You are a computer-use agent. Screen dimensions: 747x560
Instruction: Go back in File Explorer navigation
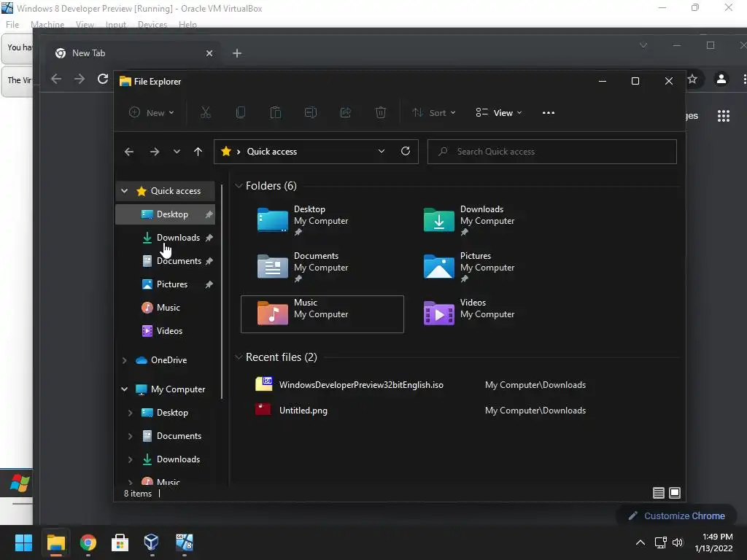tap(128, 152)
